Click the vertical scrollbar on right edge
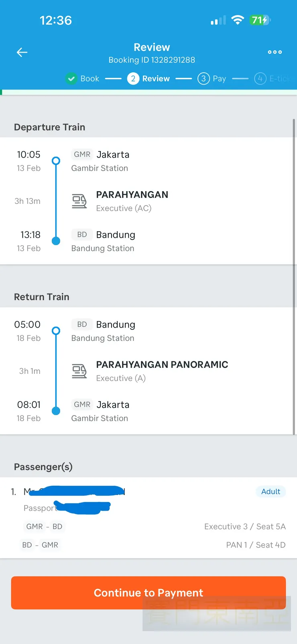 [x=294, y=277]
